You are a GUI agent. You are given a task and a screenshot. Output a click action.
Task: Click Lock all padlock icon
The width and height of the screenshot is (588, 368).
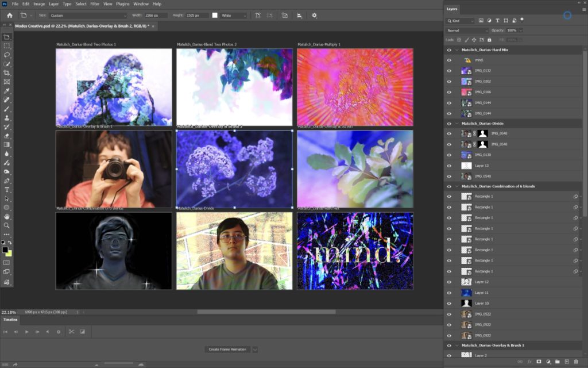click(x=489, y=40)
